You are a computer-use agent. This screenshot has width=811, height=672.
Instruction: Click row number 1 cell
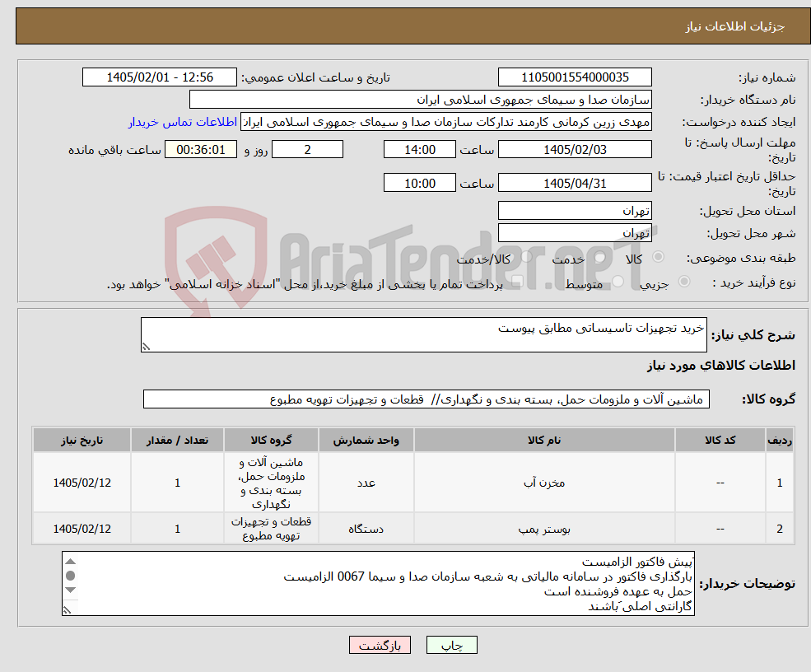coord(780,483)
